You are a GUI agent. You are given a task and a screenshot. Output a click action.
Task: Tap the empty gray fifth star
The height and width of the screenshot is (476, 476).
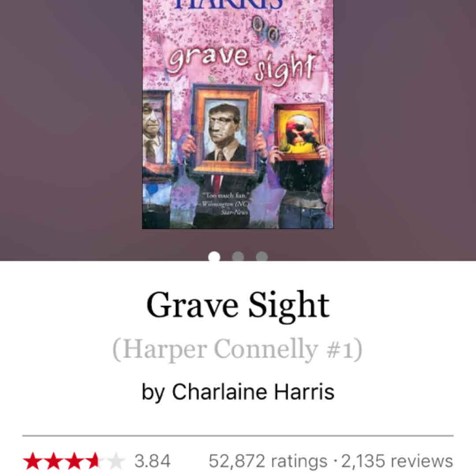(115, 461)
